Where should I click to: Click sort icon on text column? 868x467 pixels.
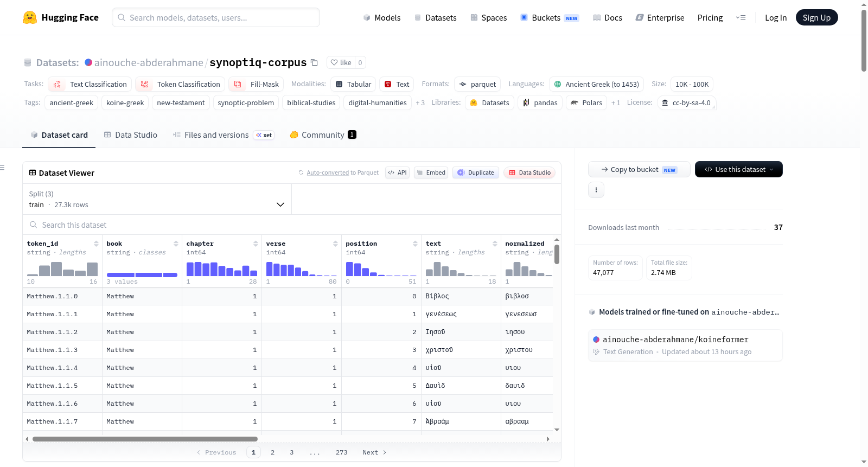pos(495,244)
